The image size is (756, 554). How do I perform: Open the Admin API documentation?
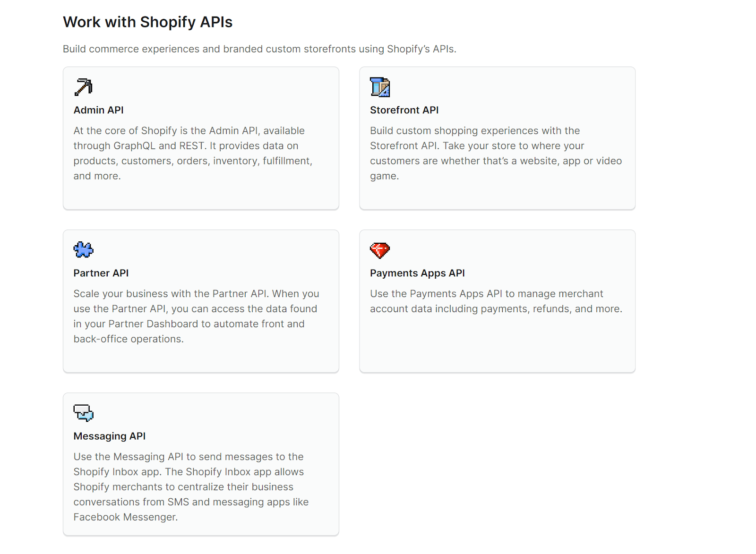click(98, 110)
